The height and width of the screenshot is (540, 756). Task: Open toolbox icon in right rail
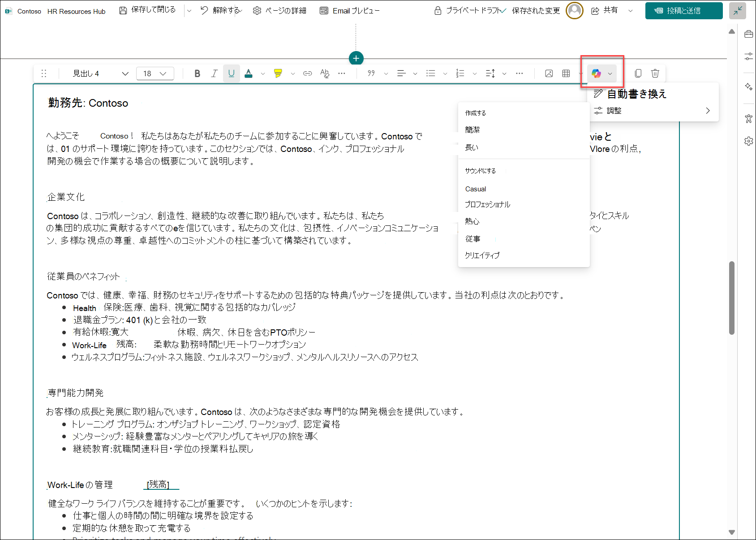click(x=748, y=35)
